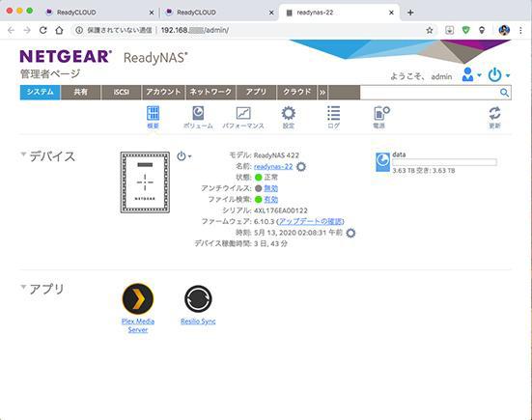Open the browser profile avatar
The image size is (532, 420).
504,30
